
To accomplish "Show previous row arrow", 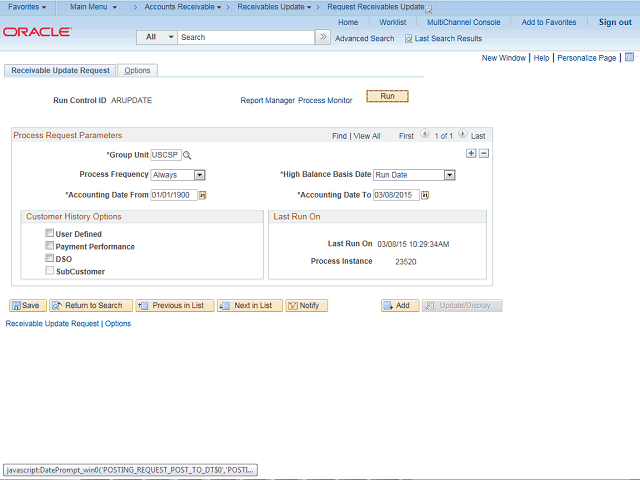I will tap(424, 134).
